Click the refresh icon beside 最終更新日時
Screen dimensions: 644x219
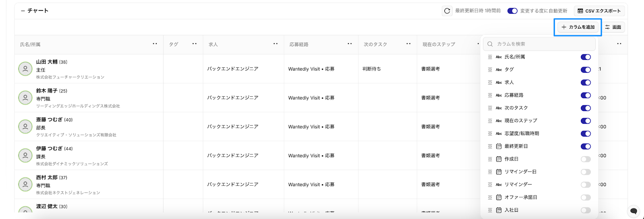point(447,11)
